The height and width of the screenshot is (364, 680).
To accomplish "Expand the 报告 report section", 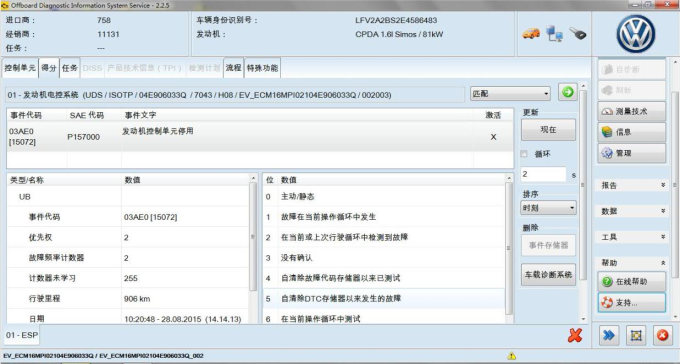I will (633, 186).
